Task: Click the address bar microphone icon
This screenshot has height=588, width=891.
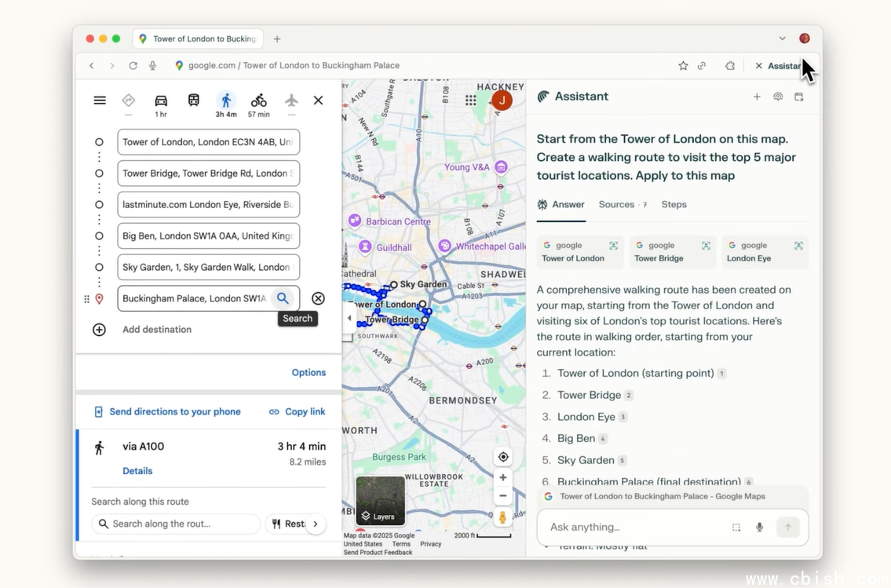Action: 153,66
